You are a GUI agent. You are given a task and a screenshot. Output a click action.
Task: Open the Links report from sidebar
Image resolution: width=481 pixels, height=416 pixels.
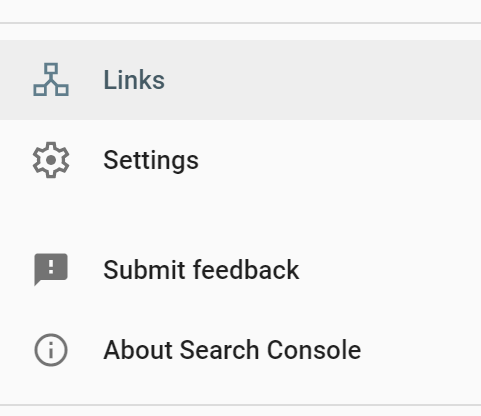(x=240, y=80)
